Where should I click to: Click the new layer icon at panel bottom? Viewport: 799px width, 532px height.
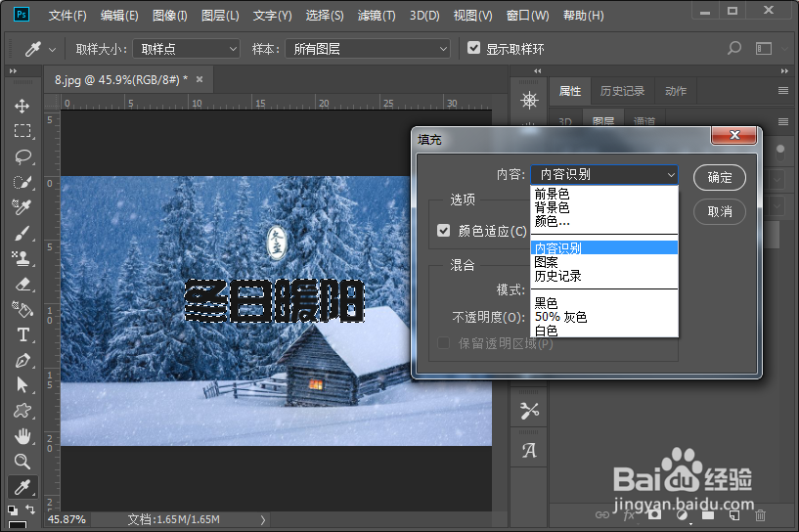733,515
